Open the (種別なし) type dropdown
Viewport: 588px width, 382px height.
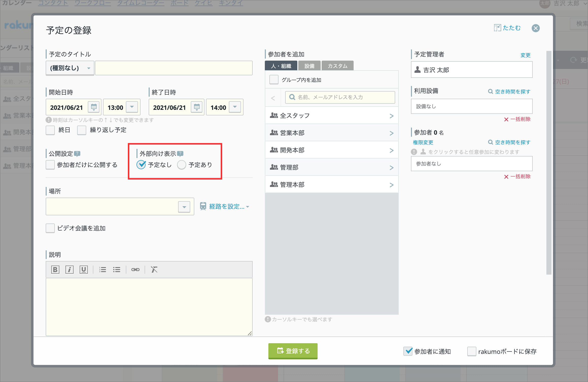pyautogui.click(x=70, y=68)
